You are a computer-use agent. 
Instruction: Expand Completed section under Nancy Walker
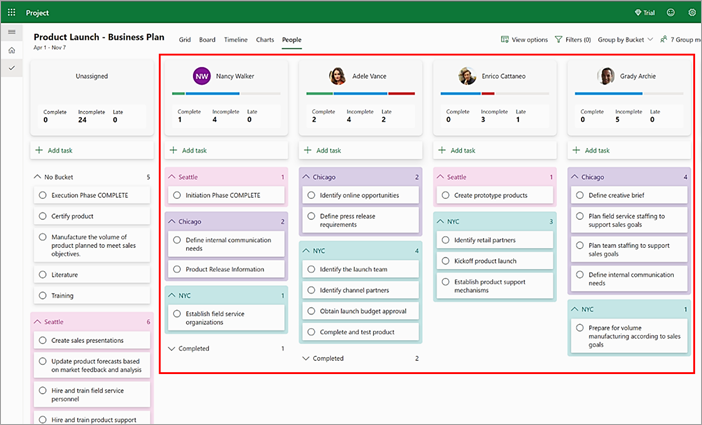pos(172,349)
